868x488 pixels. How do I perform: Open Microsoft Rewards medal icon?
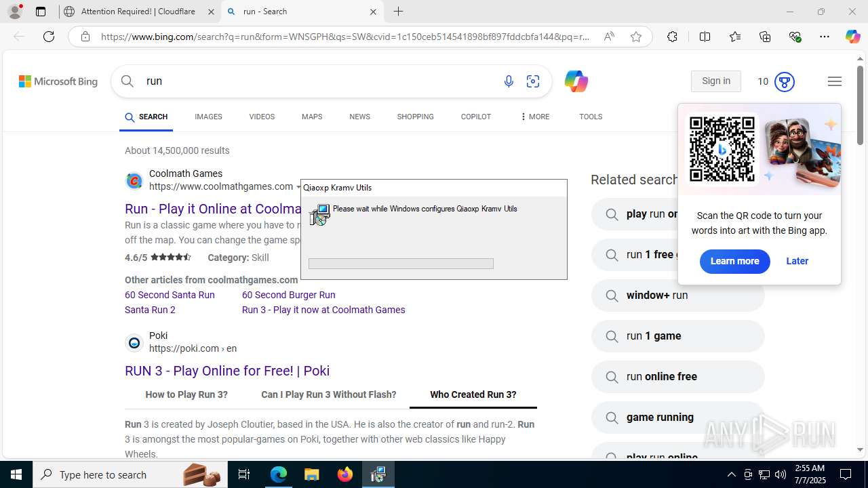click(x=785, y=81)
